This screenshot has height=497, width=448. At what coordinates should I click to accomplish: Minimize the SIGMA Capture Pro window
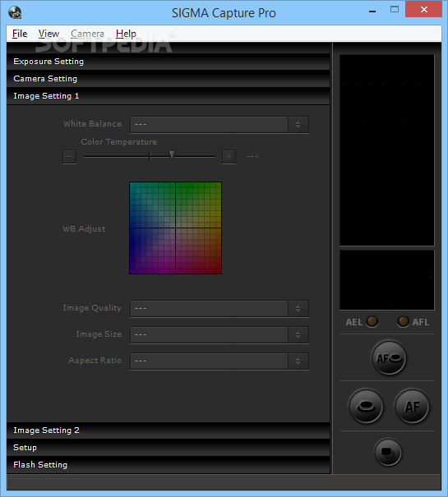(x=372, y=10)
